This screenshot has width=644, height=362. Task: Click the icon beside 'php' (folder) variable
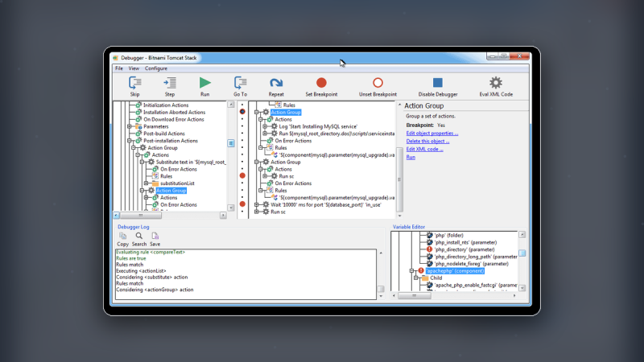pos(430,235)
